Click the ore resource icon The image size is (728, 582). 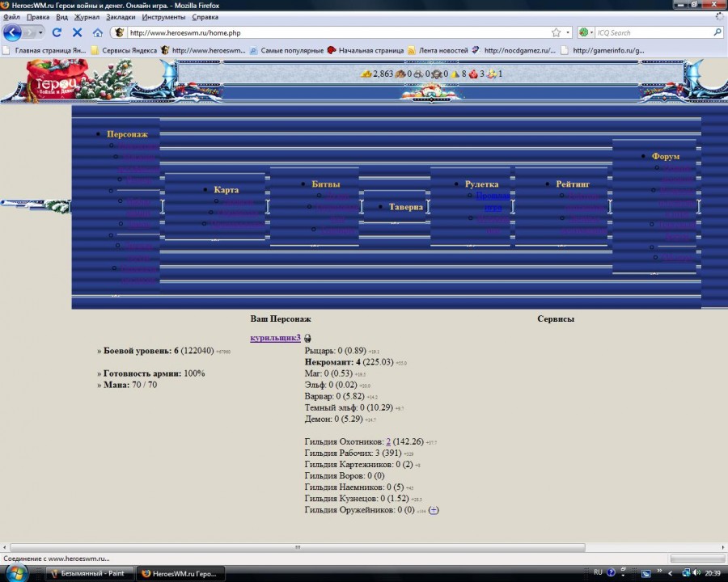[x=418, y=74]
